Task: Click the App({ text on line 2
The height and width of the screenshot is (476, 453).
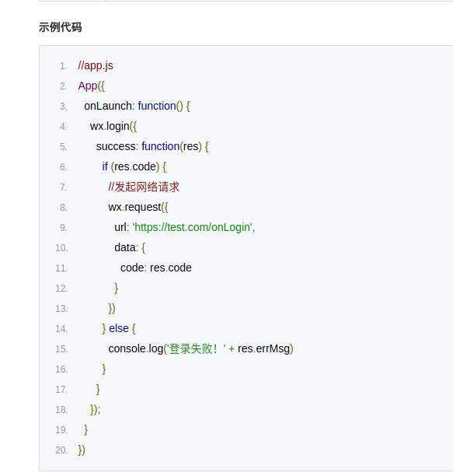Action: (x=91, y=86)
